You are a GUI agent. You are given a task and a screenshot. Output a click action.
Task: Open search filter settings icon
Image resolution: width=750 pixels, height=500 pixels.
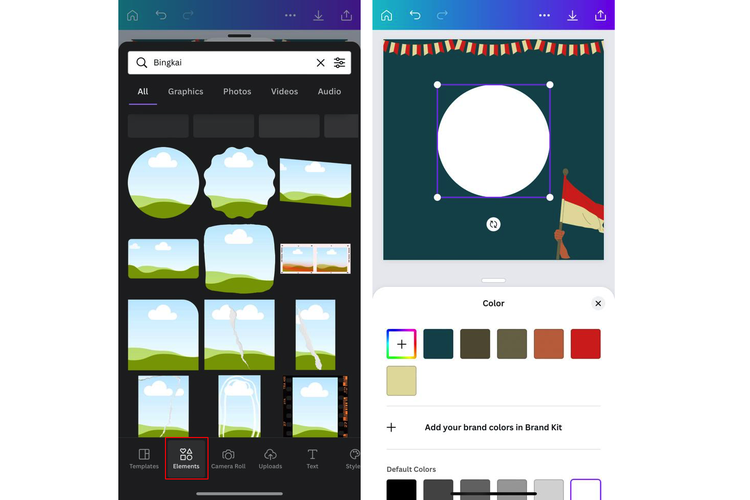coord(340,62)
